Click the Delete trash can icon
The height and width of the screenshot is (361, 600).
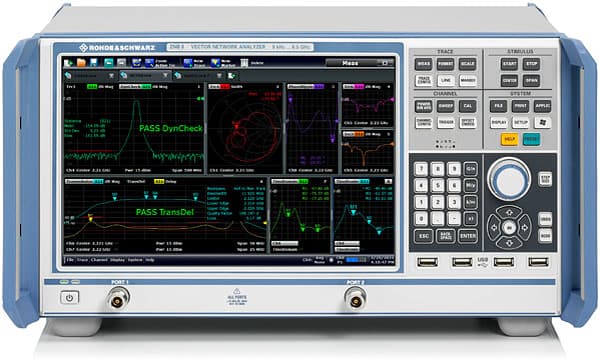(244, 63)
